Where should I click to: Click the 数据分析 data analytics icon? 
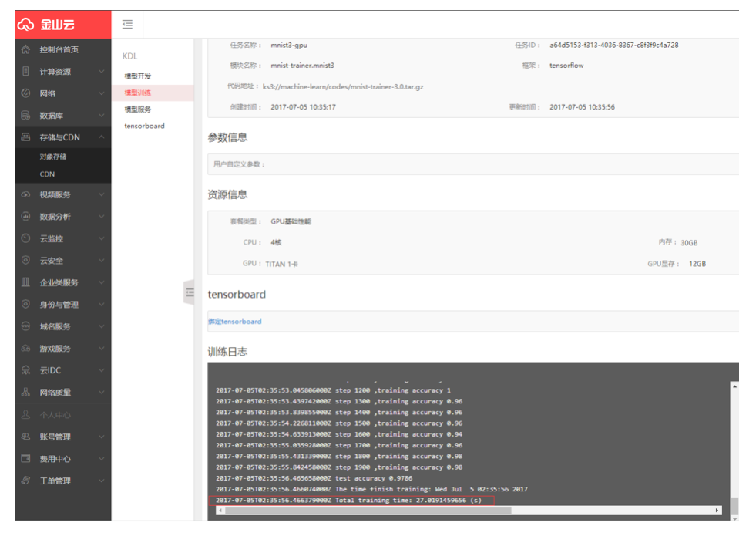point(25,217)
